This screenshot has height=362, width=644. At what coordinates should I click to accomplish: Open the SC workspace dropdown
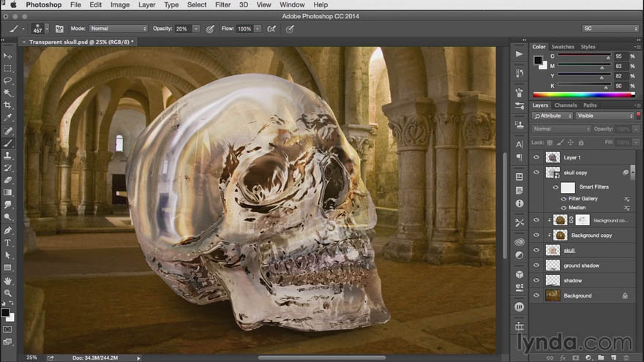click(610, 29)
